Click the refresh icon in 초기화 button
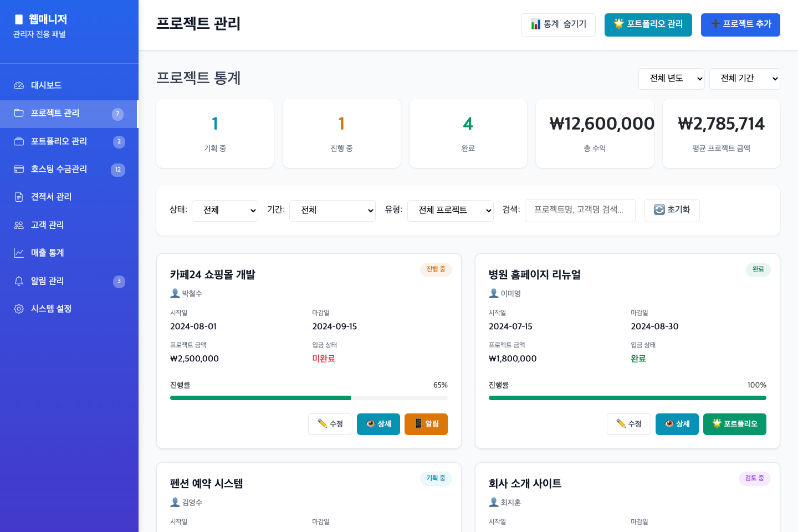Image resolution: width=798 pixels, height=532 pixels. tap(659, 209)
